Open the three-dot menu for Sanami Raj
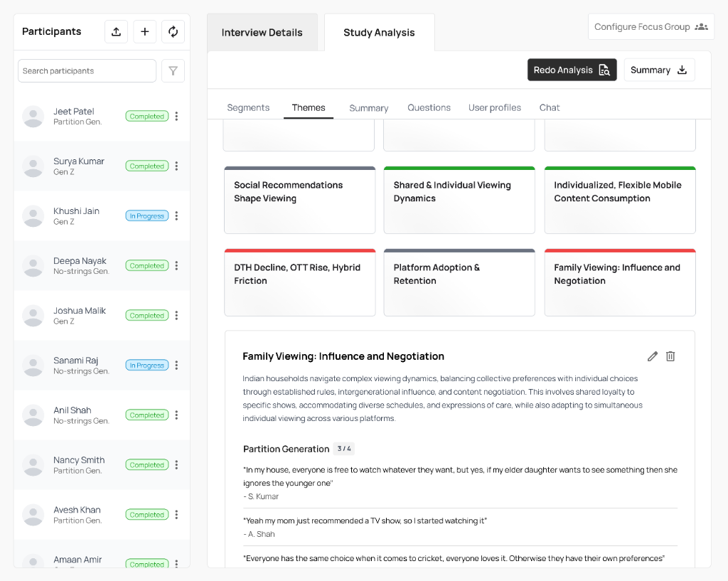Viewport: 728px width, 581px height. point(176,365)
